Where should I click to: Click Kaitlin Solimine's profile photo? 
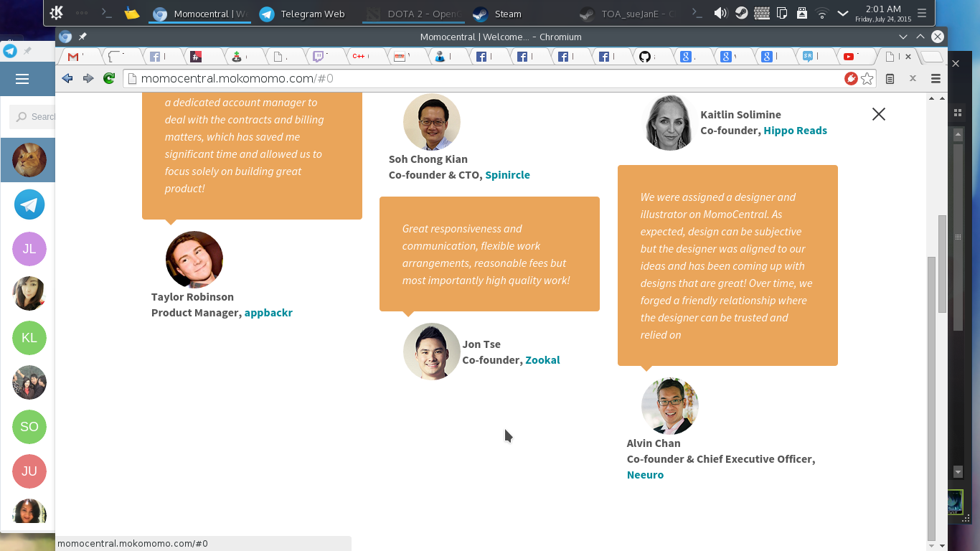click(x=670, y=122)
